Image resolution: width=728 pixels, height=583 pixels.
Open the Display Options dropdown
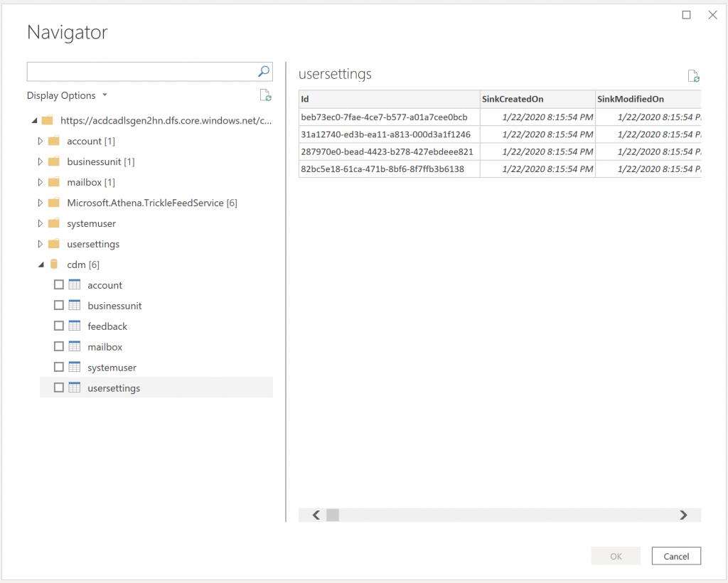[67, 95]
